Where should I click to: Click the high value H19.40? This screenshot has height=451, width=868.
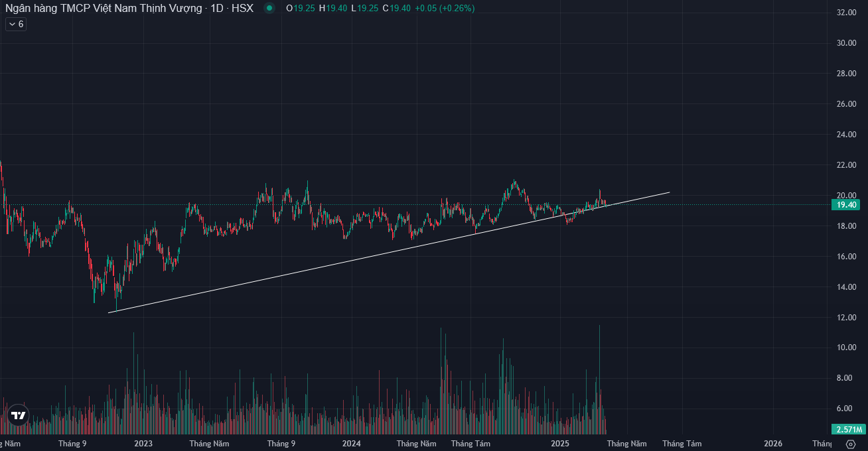pos(332,8)
